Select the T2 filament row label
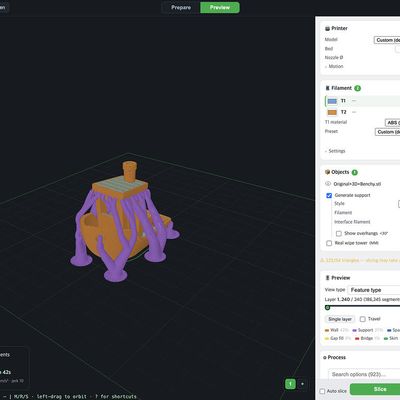The width and height of the screenshot is (400, 400). point(344,112)
